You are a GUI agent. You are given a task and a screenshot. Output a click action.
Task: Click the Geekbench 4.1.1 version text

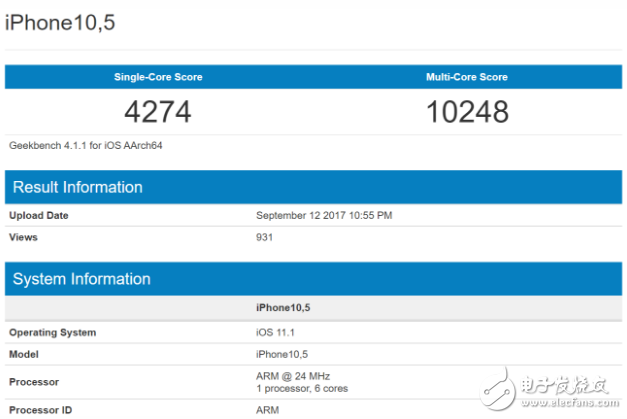coord(86,145)
